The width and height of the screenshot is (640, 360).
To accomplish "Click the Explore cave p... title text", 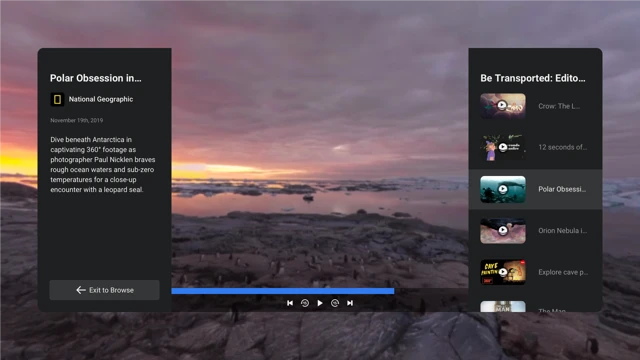I will [x=563, y=272].
